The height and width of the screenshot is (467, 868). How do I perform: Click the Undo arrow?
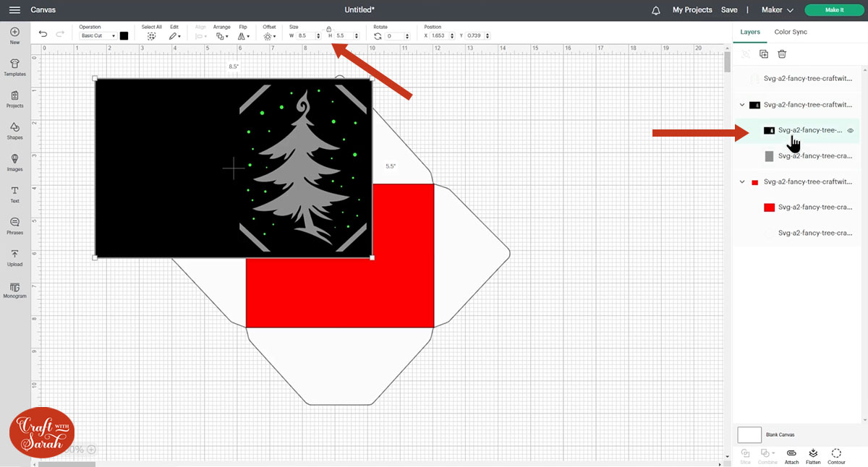point(43,35)
